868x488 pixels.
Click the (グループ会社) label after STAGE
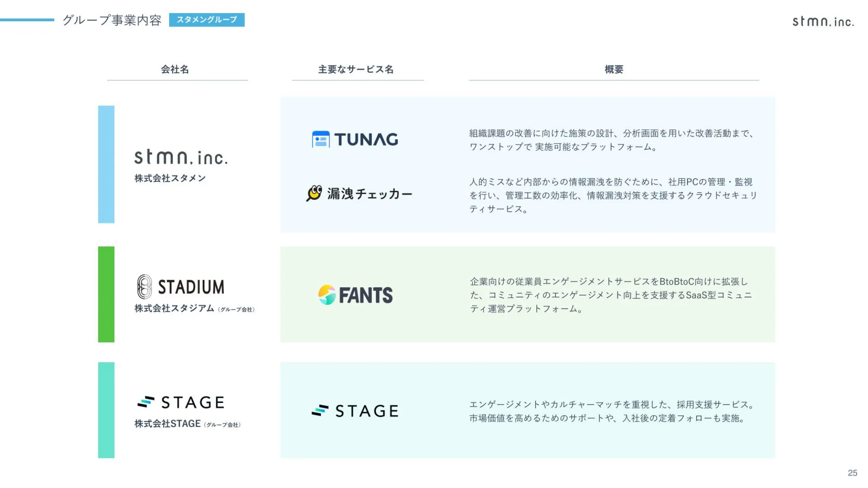point(222,425)
